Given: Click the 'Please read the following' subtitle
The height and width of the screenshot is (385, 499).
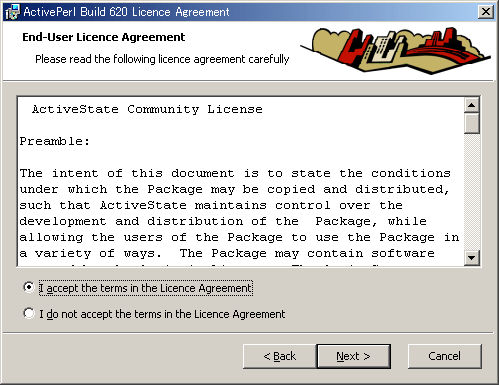Looking at the screenshot, I should (x=162, y=59).
